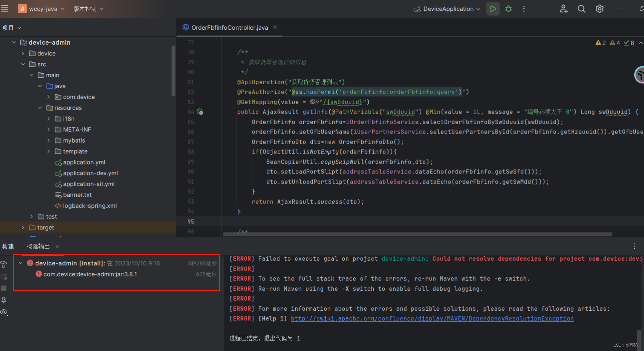Click the swDduuid URL path parameter
Image resolution: width=644 pixels, height=351 pixels.
(x=343, y=102)
